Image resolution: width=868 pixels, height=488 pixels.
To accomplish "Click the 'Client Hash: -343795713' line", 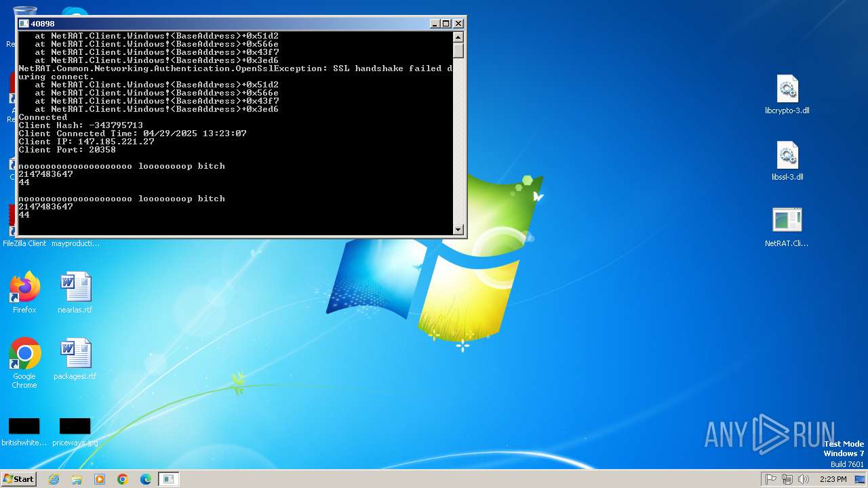I will tap(81, 125).
